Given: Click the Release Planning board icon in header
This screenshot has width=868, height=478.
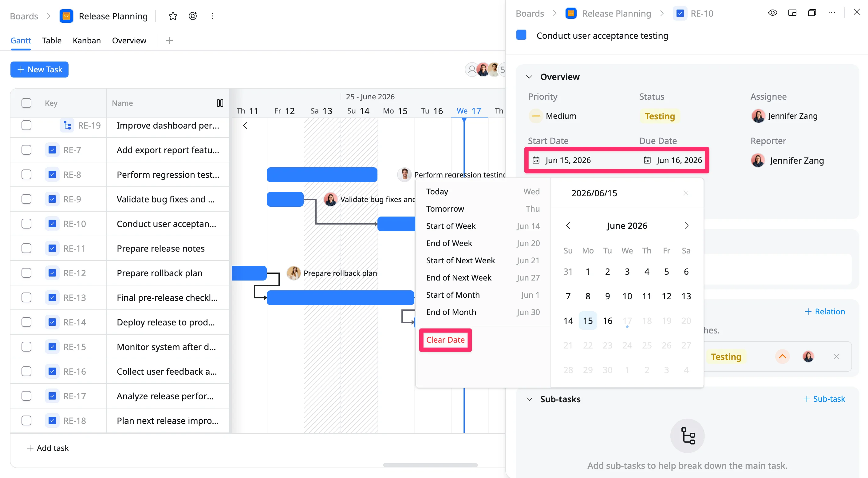Looking at the screenshot, I should (x=66, y=16).
